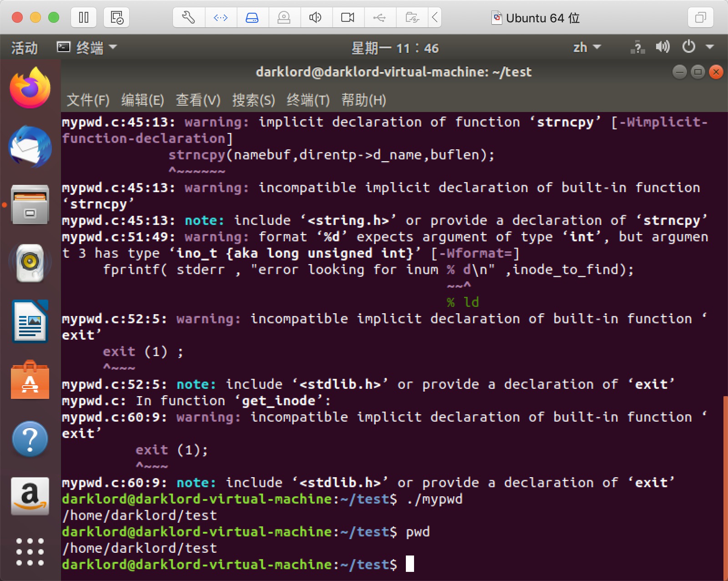Launch Thunderbird mail from the dock
The height and width of the screenshot is (581, 728).
click(30, 147)
